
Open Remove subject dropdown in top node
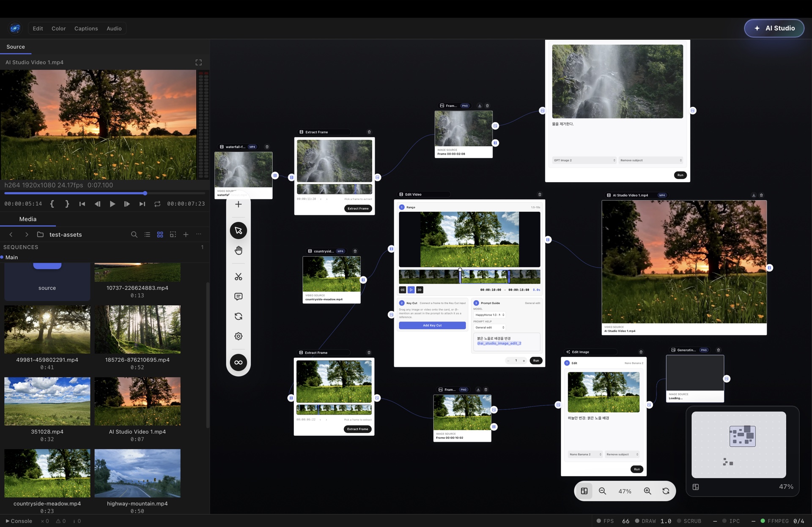[650, 160]
